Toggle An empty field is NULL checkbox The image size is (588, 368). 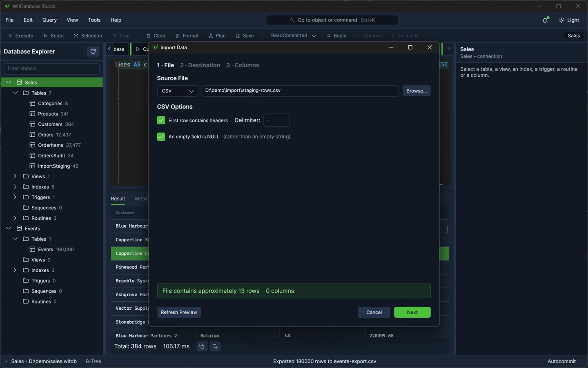coord(161,137)
